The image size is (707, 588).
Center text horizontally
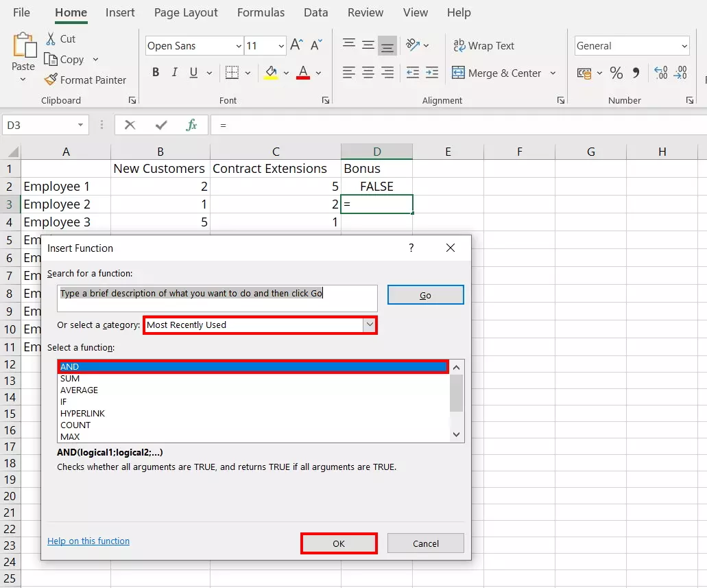(x=368, y=72)
